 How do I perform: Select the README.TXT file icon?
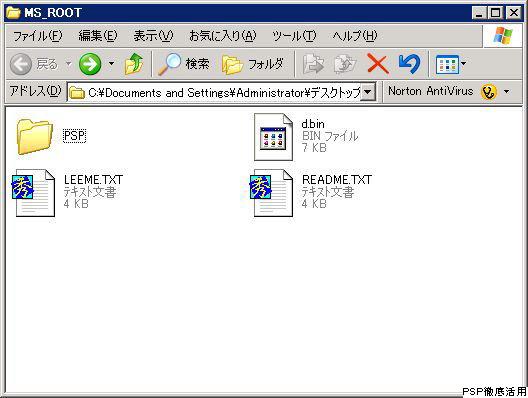(271, 193)
